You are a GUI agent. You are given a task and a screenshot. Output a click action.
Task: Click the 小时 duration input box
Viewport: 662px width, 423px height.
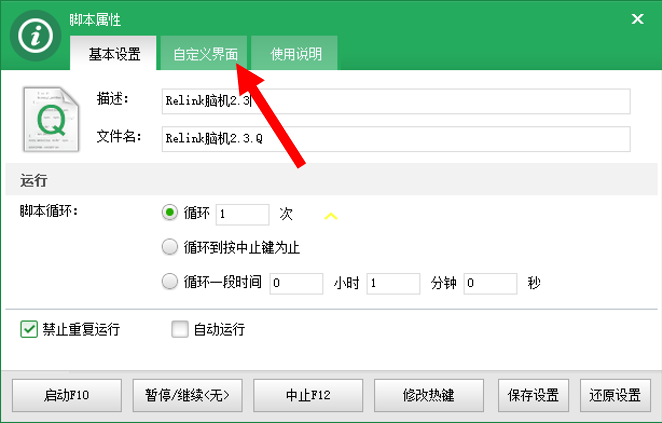(x=296, y=283)
